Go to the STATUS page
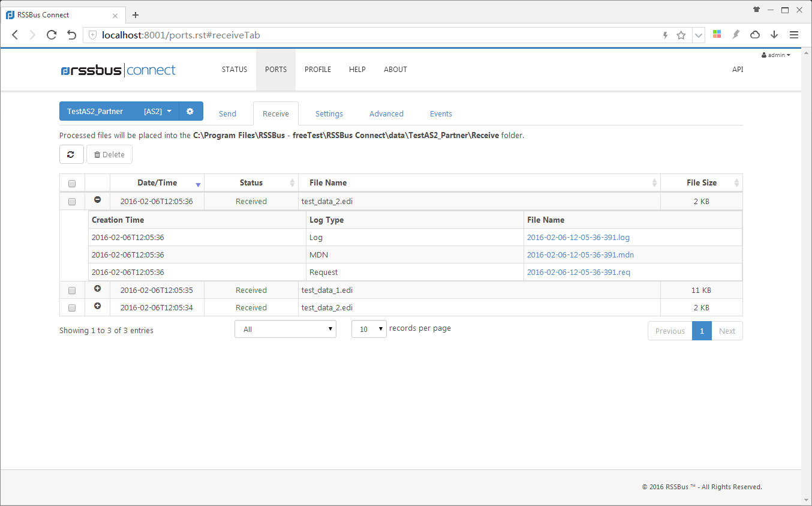812x506 pixels. tap(234, 70)
